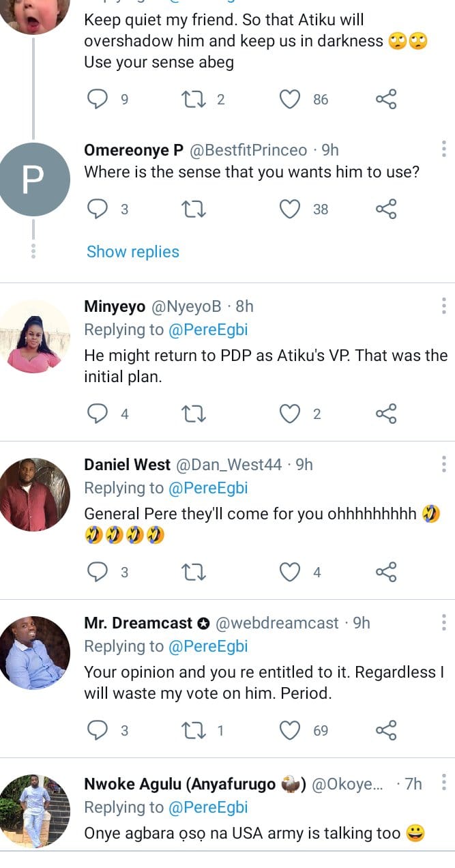Like the tweet with 86 likes

291,100
